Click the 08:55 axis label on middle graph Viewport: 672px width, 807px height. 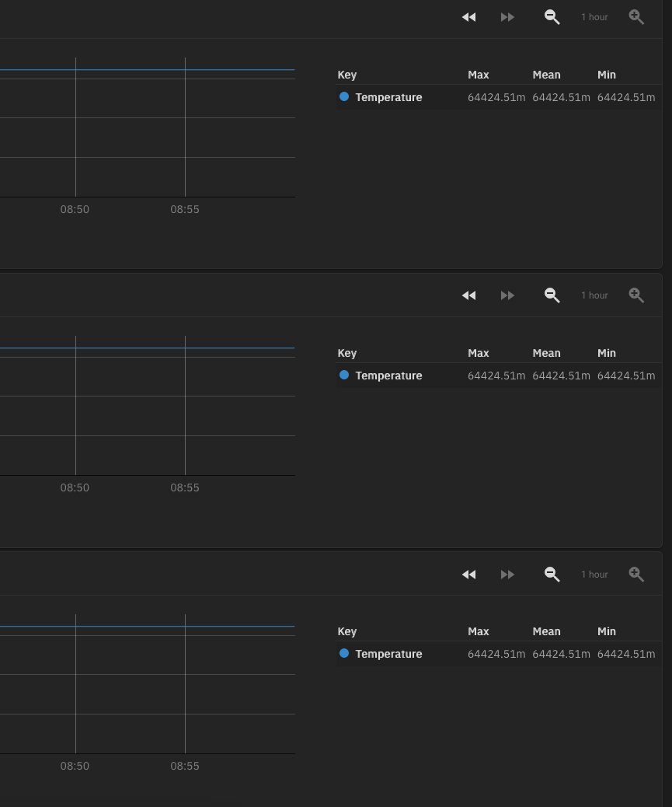[x=185, y=488]
